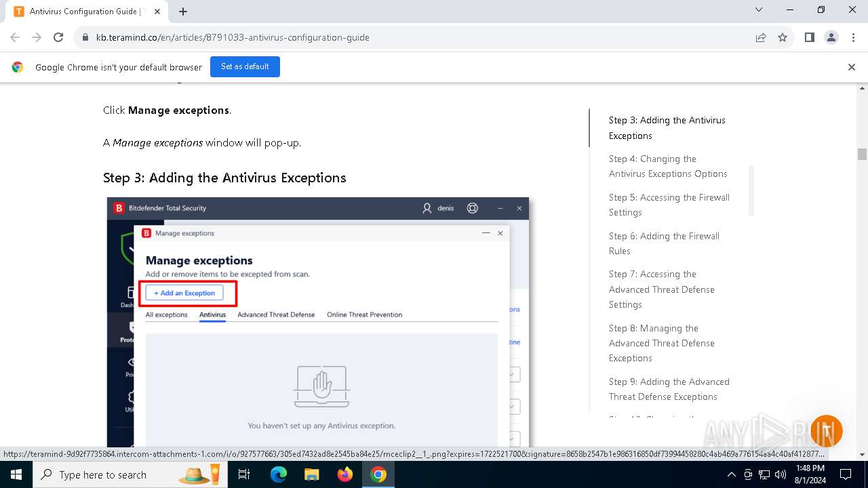Click the orange scroll-to-top button
Viewport: 868px width, 488px height.
pyautogui.click(x=826, y=431)
